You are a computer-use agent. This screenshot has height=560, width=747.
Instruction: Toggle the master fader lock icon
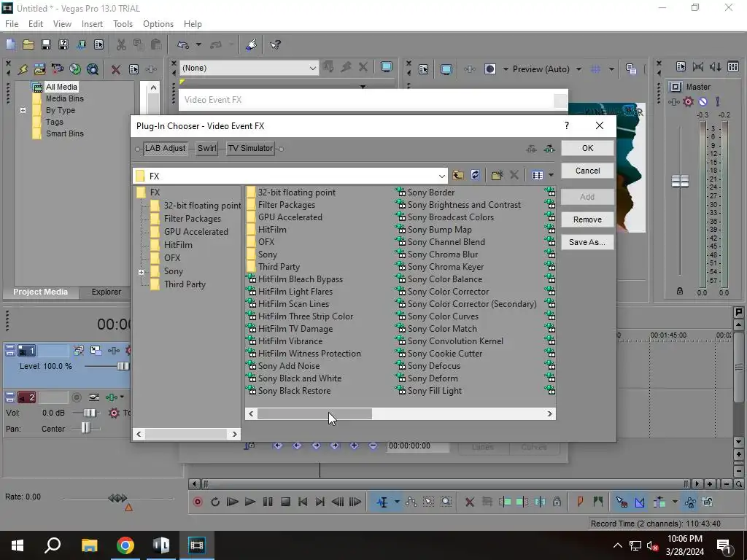(x=680, y=291)
